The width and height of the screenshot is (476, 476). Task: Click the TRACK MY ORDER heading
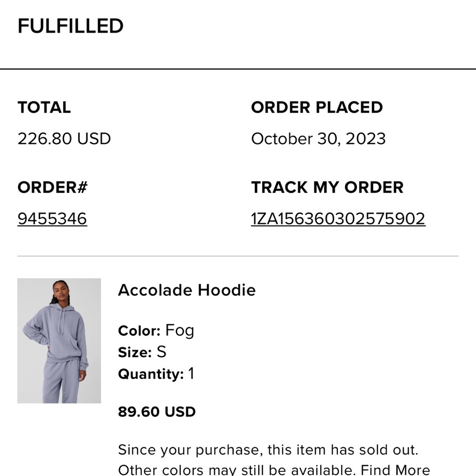[x=327, y=188]
